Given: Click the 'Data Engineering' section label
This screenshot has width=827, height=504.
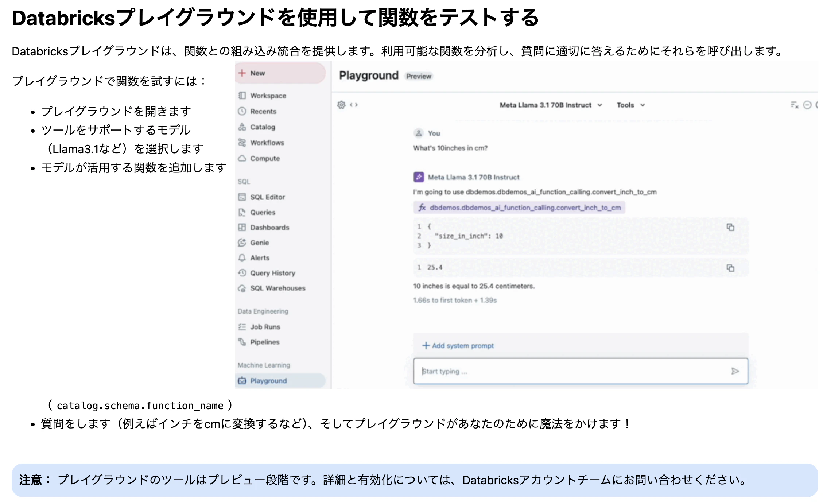Looking at the screenshot, I should click(263, 311).
